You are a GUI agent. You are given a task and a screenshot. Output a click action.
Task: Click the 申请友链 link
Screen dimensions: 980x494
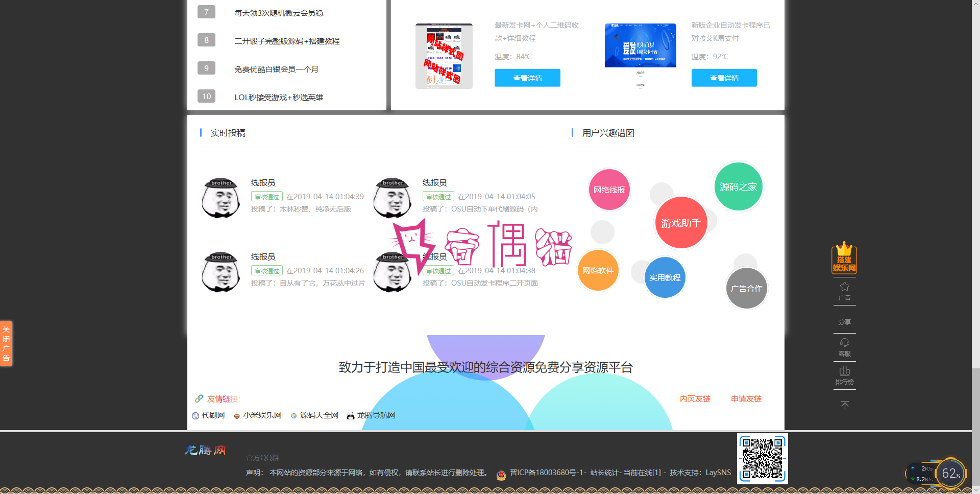(746, 398)
